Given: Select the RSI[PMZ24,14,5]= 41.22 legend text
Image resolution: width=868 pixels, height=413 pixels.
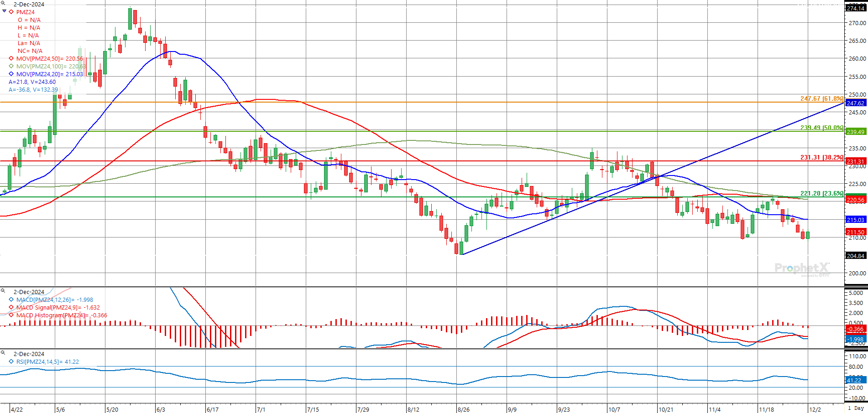Looking at the screenshot, I should [47, 362].
